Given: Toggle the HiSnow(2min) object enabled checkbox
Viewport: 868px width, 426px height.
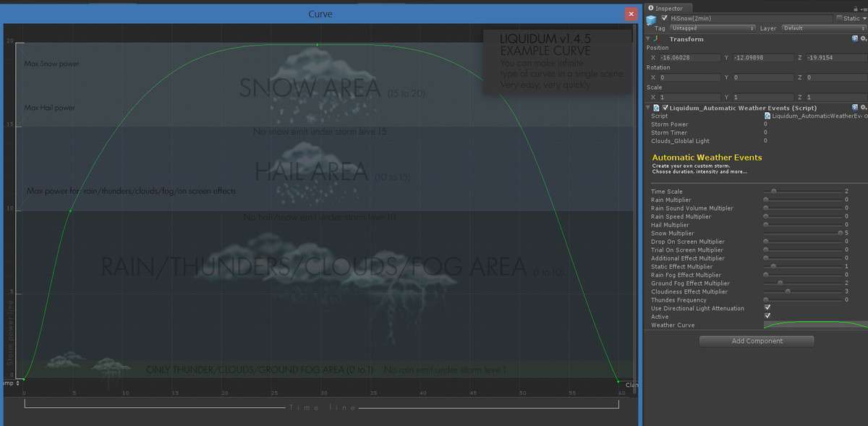Looking at the screenshot, I should coord(665,18).
